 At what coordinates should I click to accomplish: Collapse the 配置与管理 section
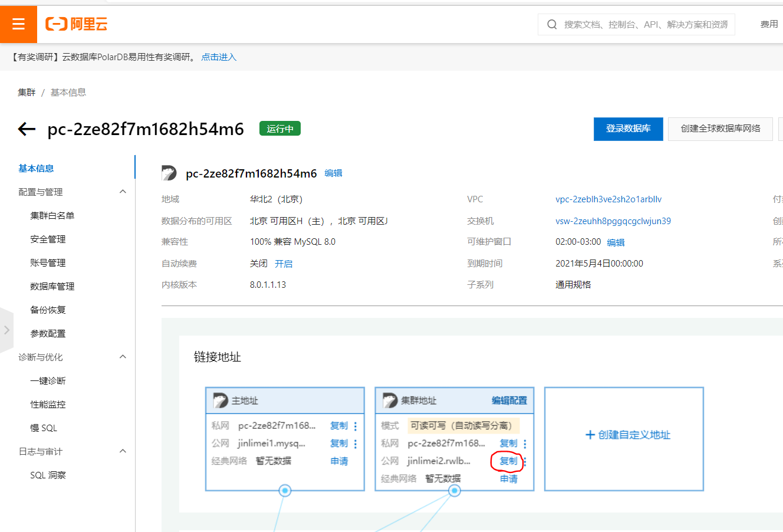point(122,191)
